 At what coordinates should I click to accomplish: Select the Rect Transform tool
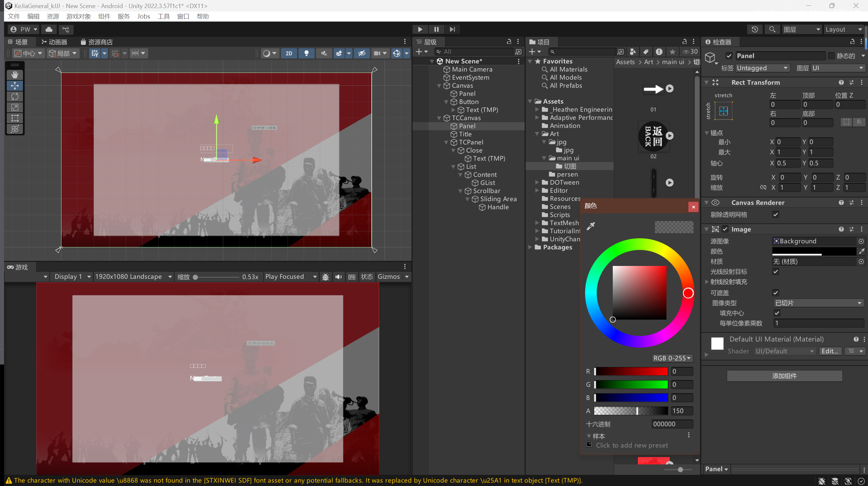click(15, 118)
